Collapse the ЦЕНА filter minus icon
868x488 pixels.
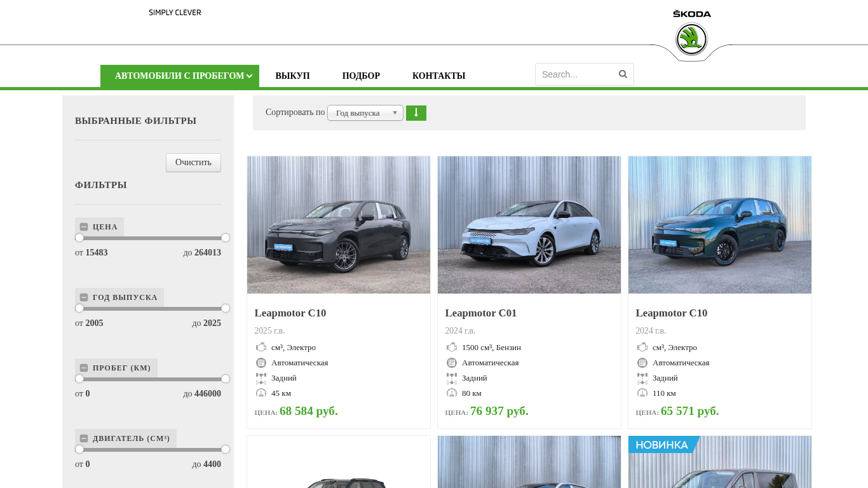84,227
